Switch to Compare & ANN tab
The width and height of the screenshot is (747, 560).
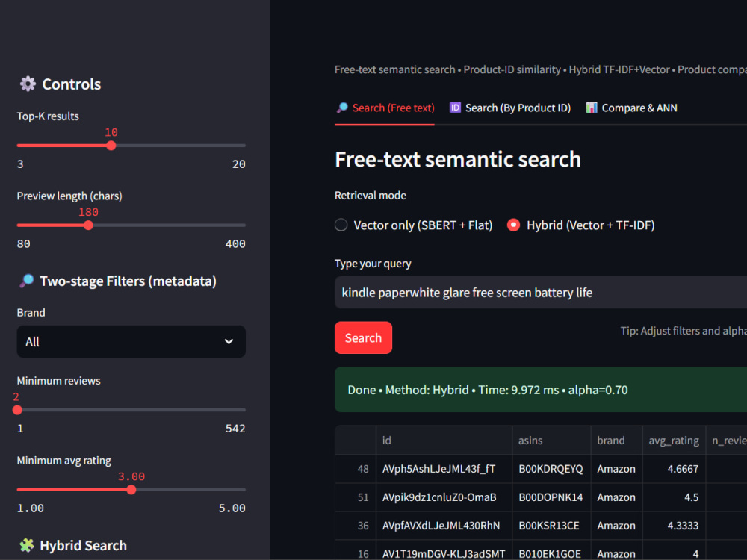[x=631, y=108]
